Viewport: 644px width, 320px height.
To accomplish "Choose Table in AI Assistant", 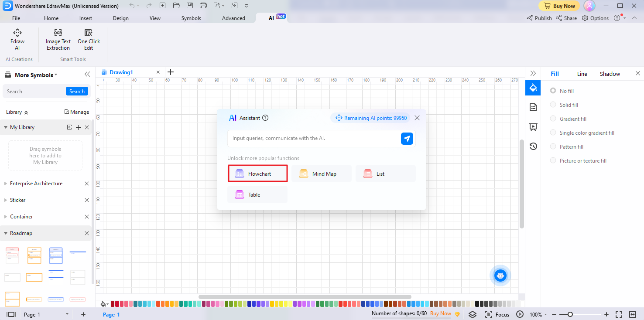I will [257, 194].
